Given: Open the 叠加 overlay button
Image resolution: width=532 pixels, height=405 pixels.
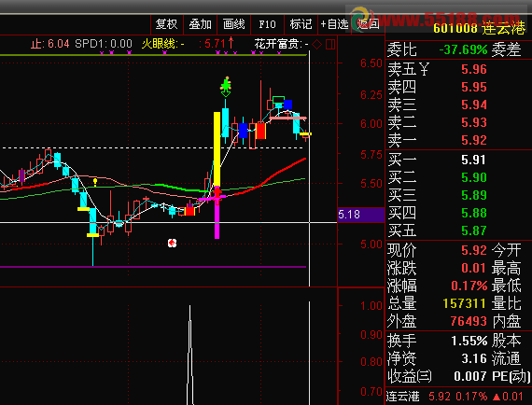Looking at the screenshot, I should click(x=200, y=24).
